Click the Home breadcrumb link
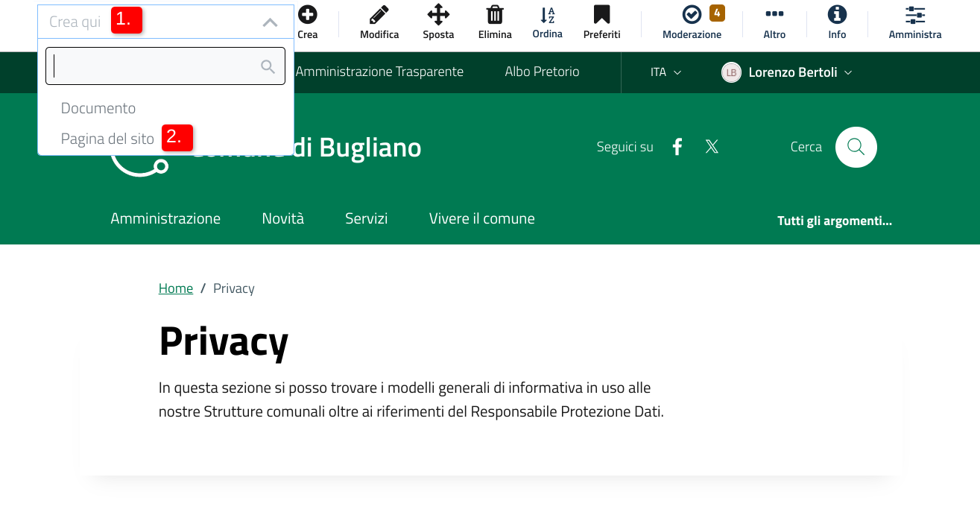The image size is (980, 518). (176, 288)
